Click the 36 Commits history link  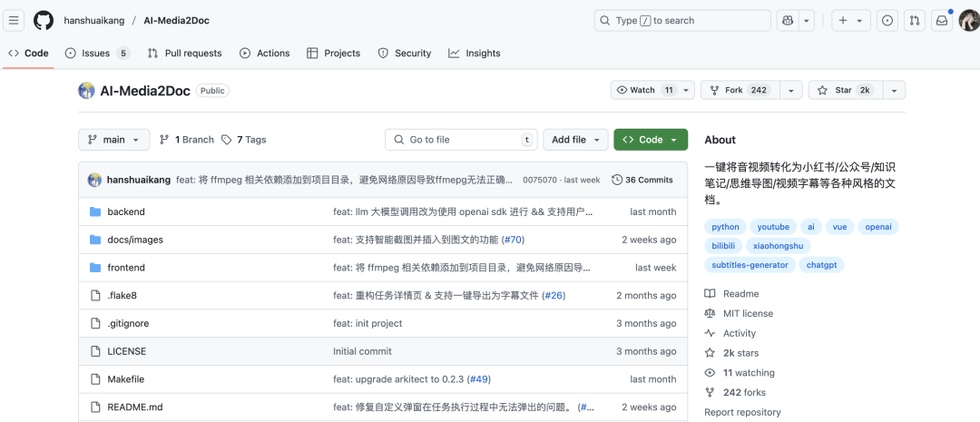click(x=642, y=180)
